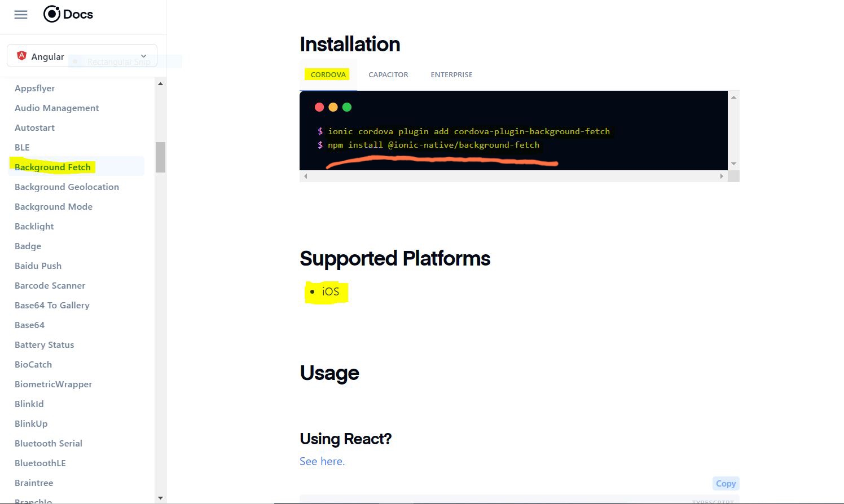Select the Battery Status plugin
The height and width of the screenshot is (504, 844).
click(44, 344)
